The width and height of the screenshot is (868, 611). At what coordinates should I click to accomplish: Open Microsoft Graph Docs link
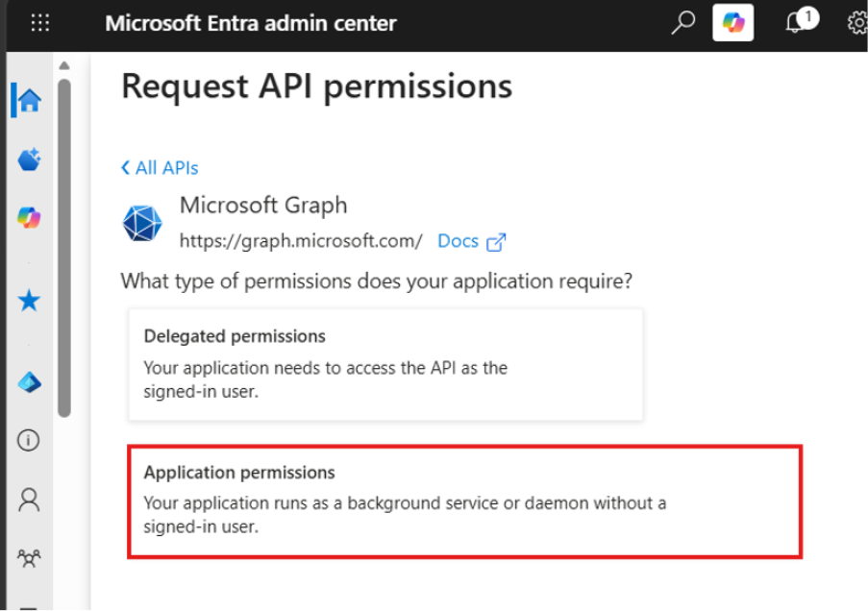point(471,241)
